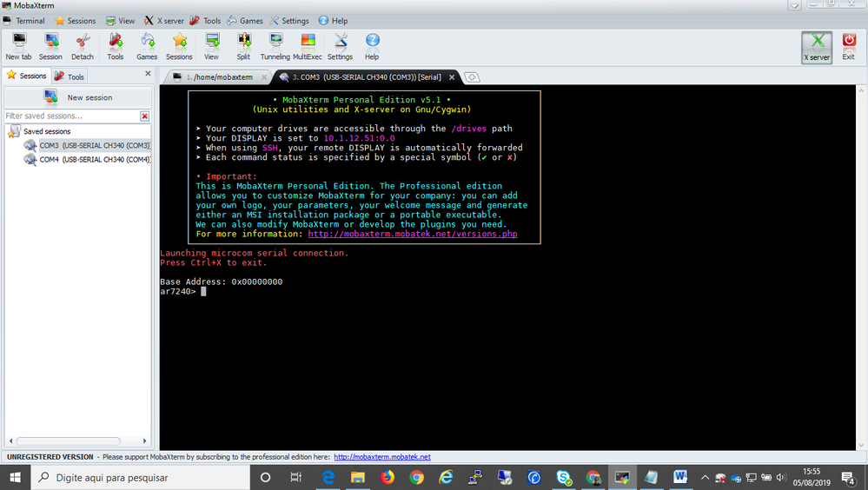
Task: Open the Games menu in menu bar
Action: (x=245, y=21)
